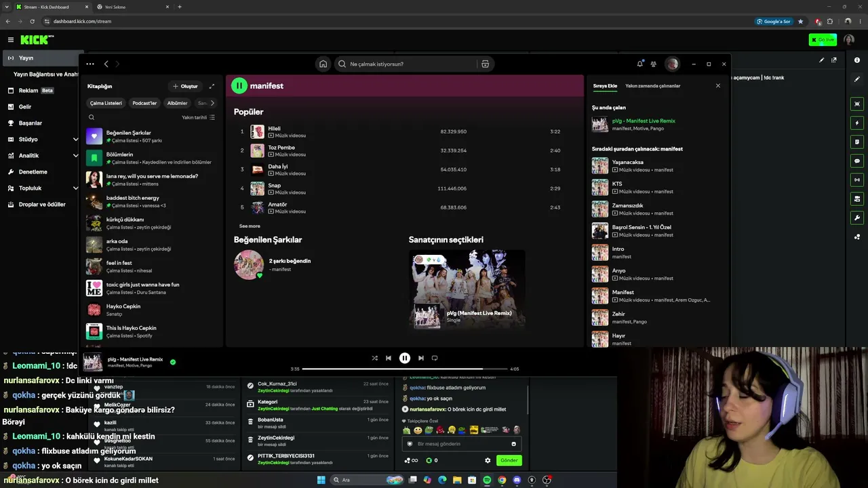Play Yaşanacaksa from the queue
The height and width of the screenshot is (488, 868).
point(656,166)
